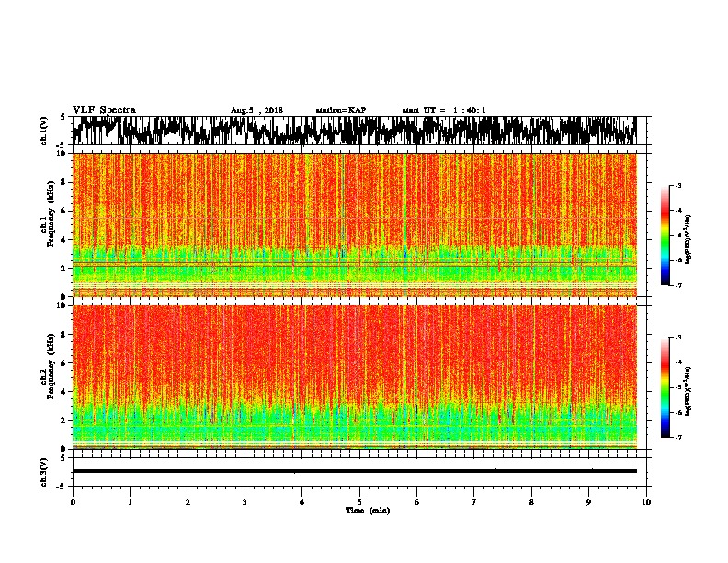Click the "station=KAP" header label
The width and height of the screenshot is (728, 563).
click(341, 110)
